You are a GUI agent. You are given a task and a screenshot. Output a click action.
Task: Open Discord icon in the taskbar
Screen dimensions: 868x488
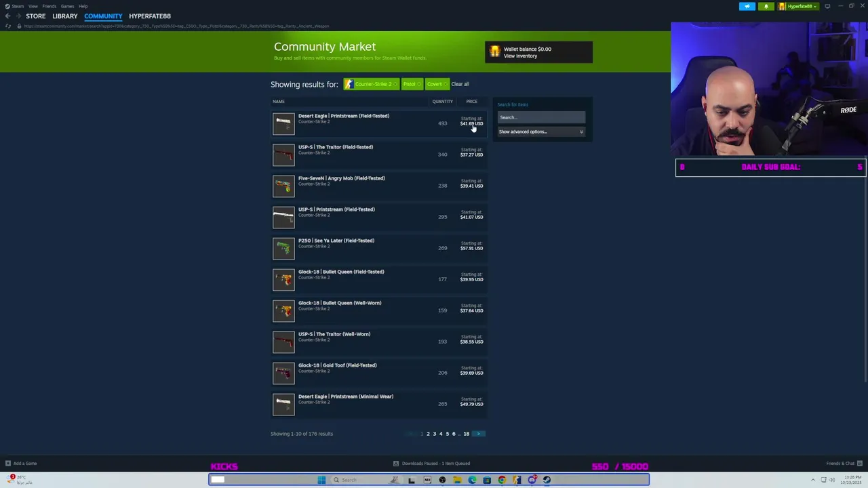pyautogui.click(x=532, y=480)
